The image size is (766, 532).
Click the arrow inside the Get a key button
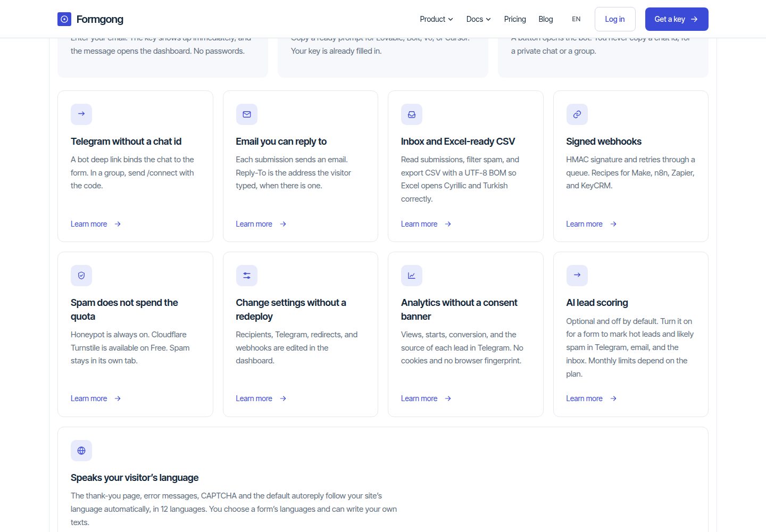point(694,19)
